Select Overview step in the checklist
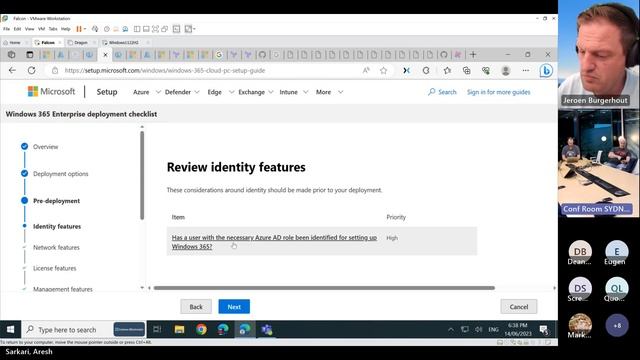640x360 pixels. click(x=45, y=147)
